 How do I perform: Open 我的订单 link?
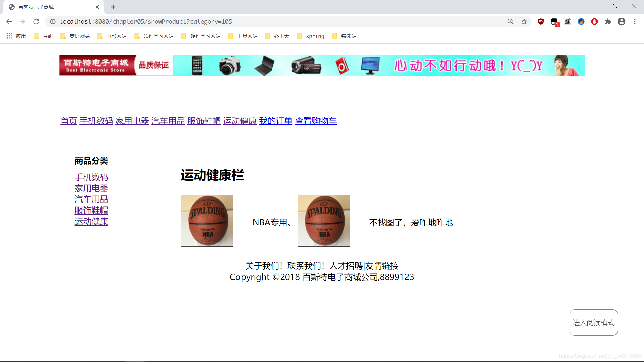coord(276,121)
